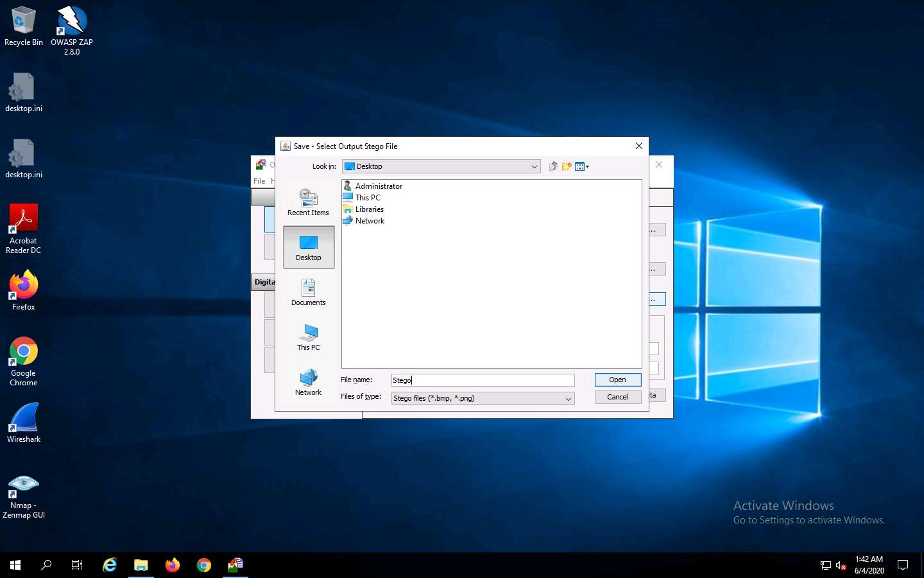This screenshot has width=924, height=578.
Task: Open Recycle Bin desktop icon
Action: 24,26
